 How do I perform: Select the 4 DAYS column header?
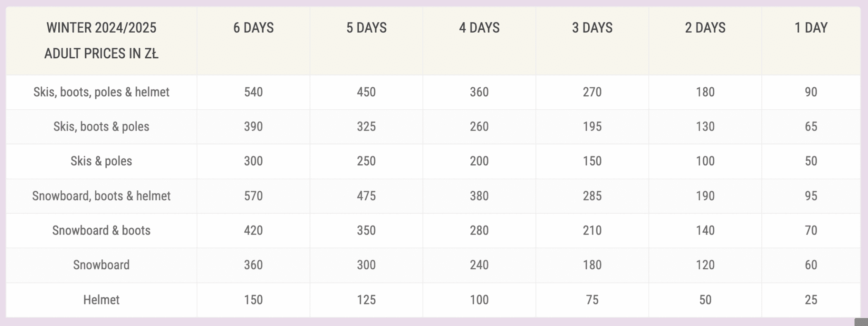point(479,28)
